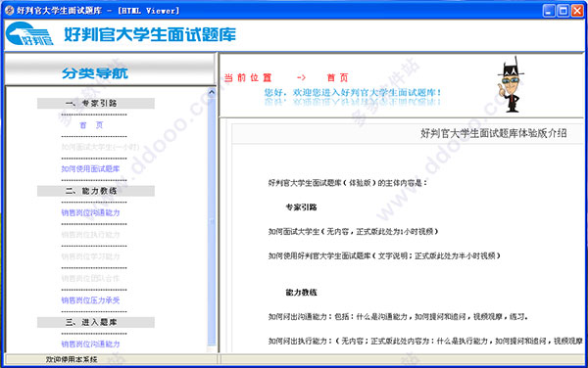Click the greyed 销售岗位学习能力 entry
Image resolution: width=588 pixels, height=368 pixels.
click(90, 256)
